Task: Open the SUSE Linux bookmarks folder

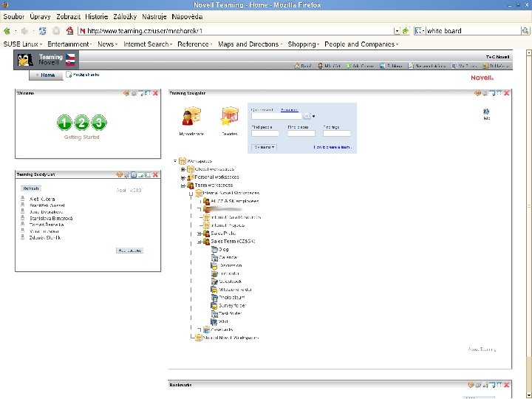Action: tap(23, 44)
